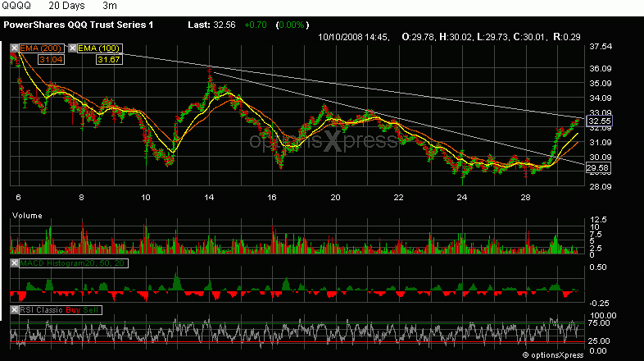Click date label 28 on the time axis

(526, 198)
